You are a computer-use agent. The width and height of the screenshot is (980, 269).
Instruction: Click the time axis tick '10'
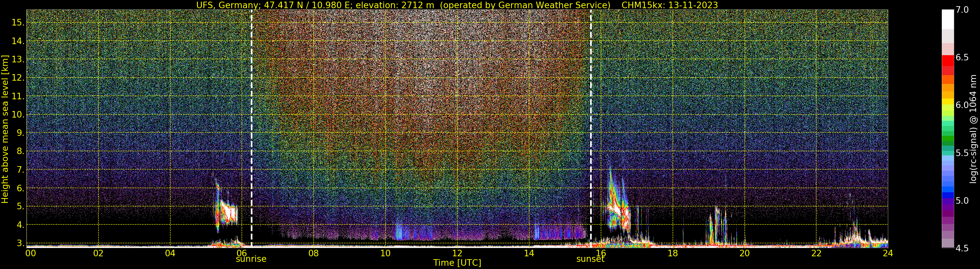(x=385, y=253)
